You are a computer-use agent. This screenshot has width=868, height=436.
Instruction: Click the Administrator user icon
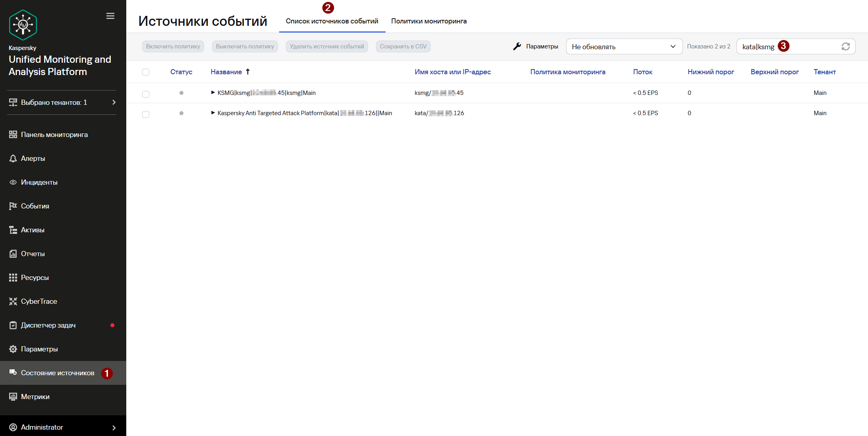pyautogui.click(x=13, y=427)
